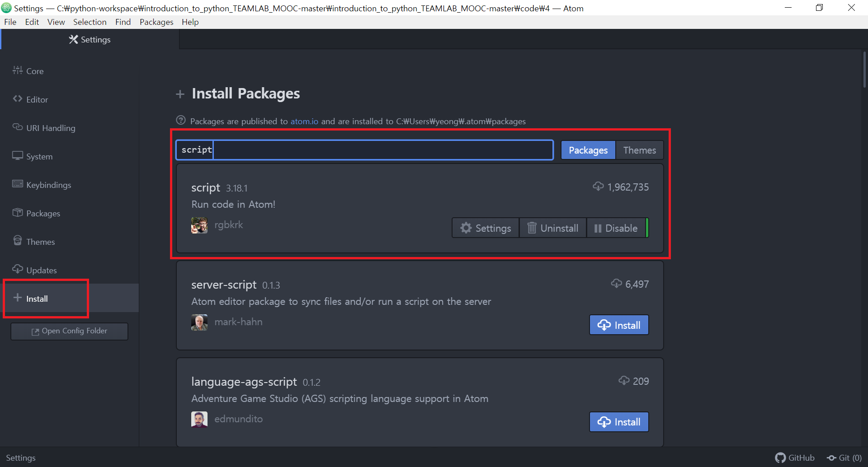
Task: Open the Help menu
Action: coord(190,22)
